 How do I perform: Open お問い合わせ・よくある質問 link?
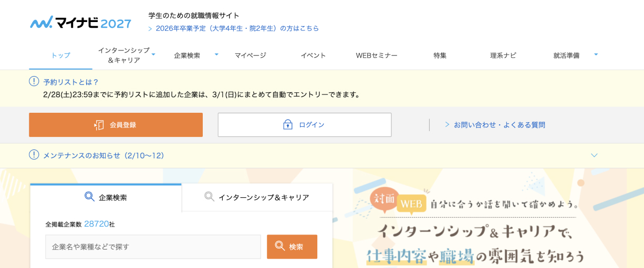[499, 125]
